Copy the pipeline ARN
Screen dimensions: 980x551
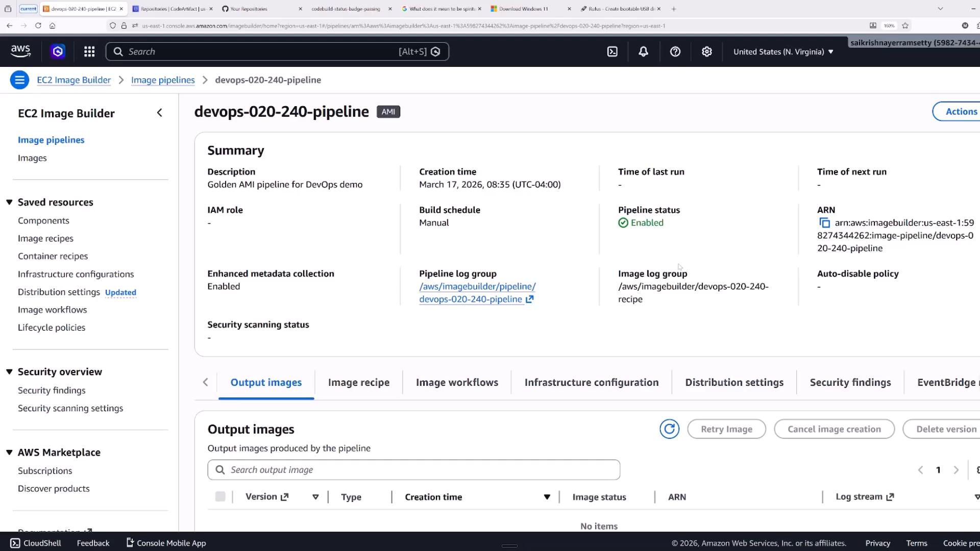coord(824,223)
